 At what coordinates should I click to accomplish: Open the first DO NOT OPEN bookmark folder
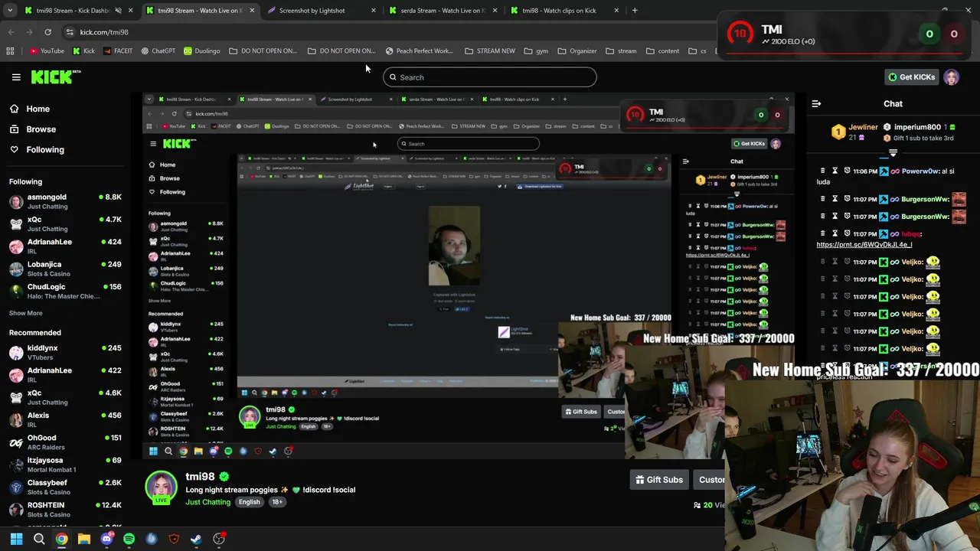pos(263,51)
